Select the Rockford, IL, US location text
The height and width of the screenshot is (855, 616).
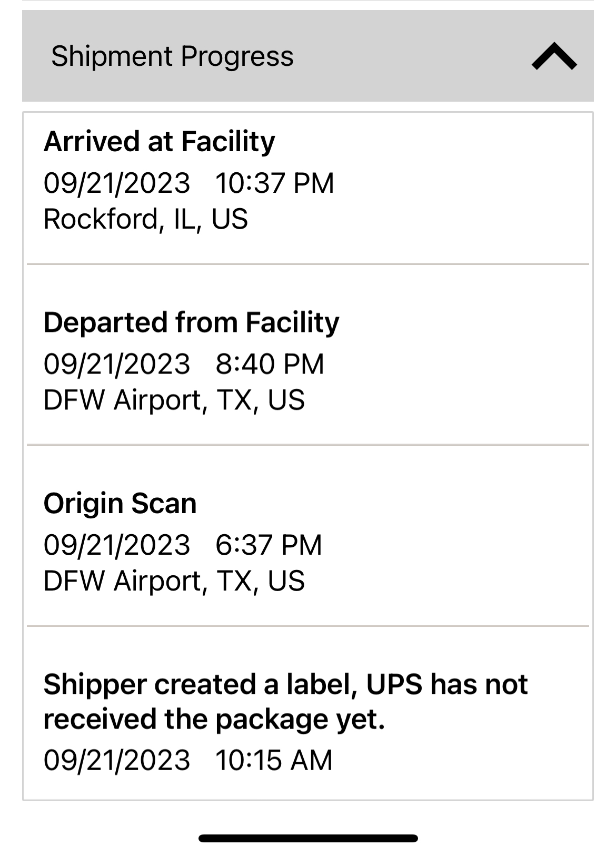coord(145,219)
